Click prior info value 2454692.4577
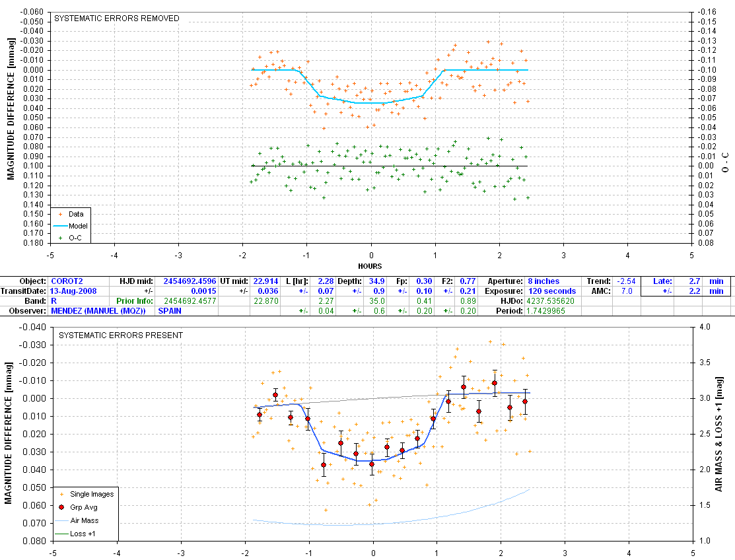 (190, 301)
